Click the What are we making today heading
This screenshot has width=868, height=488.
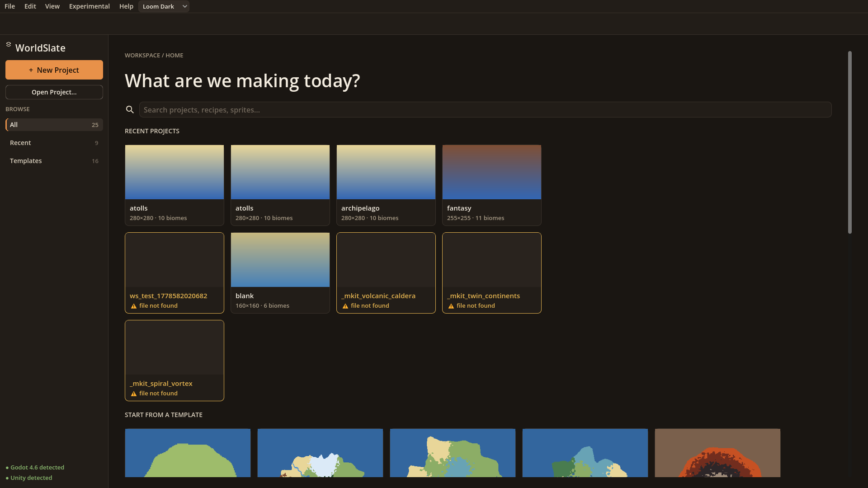[242, 81]
